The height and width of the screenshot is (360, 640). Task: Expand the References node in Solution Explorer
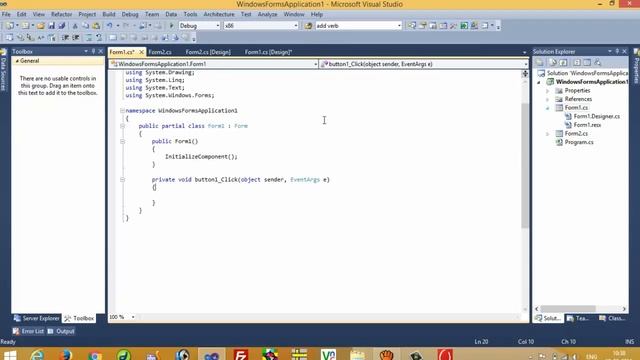(548, 99)
